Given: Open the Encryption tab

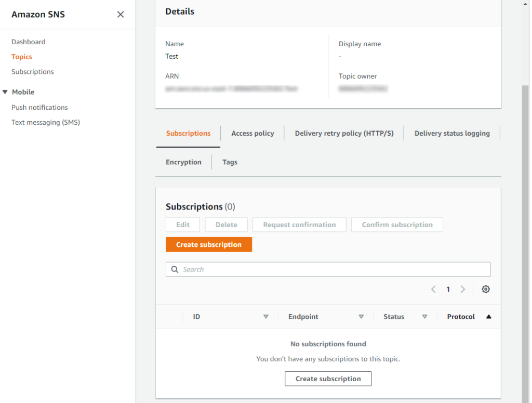Looking at the screenshot, I should (183, 162).
